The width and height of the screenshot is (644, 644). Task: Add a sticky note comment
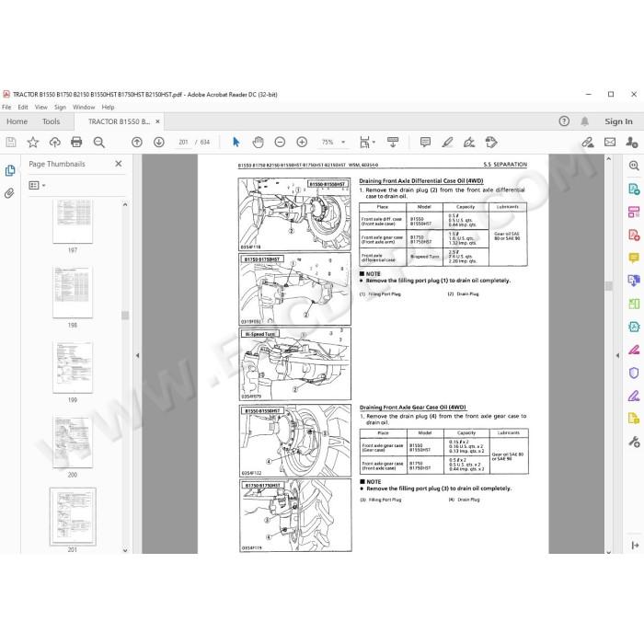[425, 142]
